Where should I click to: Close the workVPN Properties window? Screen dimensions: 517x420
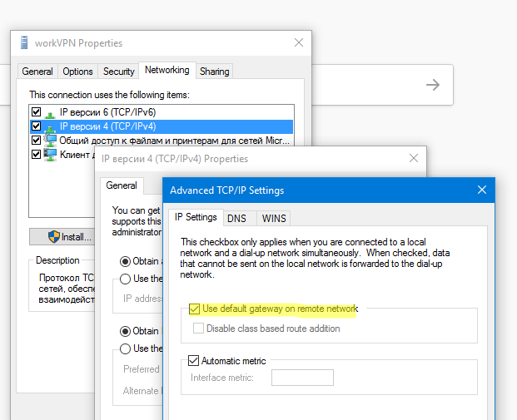point(299,42)
